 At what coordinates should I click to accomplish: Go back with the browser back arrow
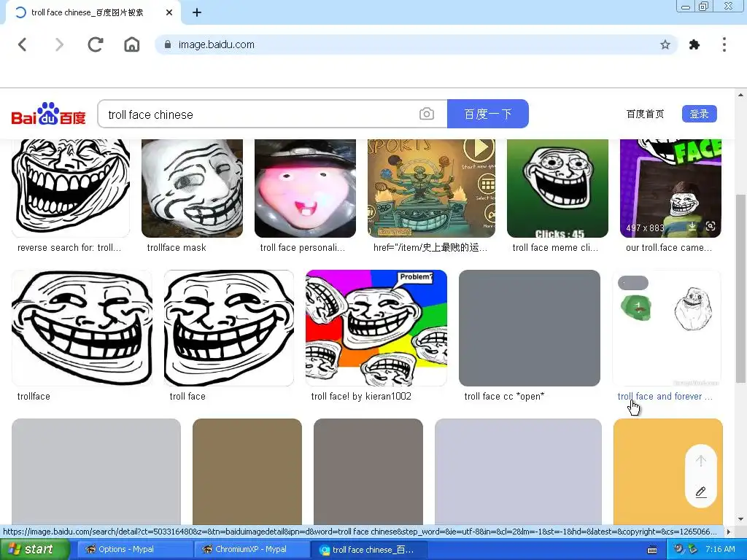[x=23, y=44]
